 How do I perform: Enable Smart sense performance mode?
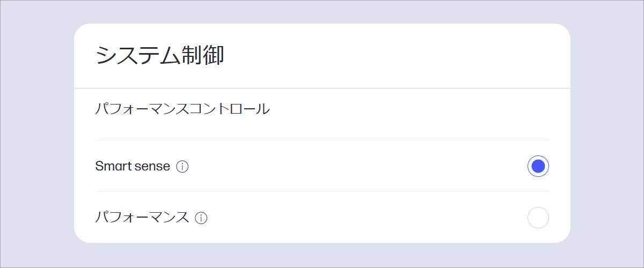[538, 167]
